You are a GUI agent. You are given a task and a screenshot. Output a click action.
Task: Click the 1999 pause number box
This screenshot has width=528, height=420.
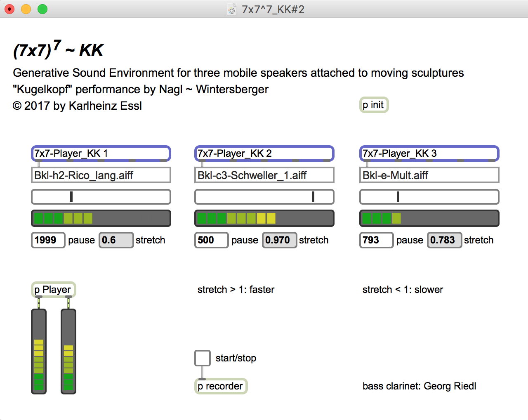click(x=48, y=240)
